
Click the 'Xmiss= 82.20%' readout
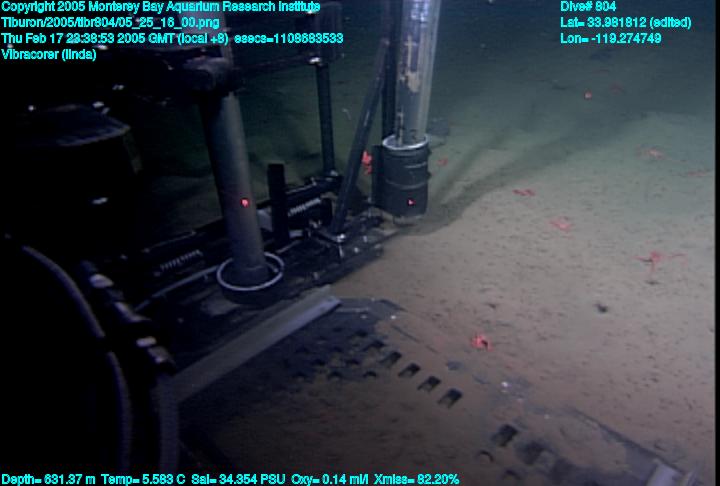[416, 480]
